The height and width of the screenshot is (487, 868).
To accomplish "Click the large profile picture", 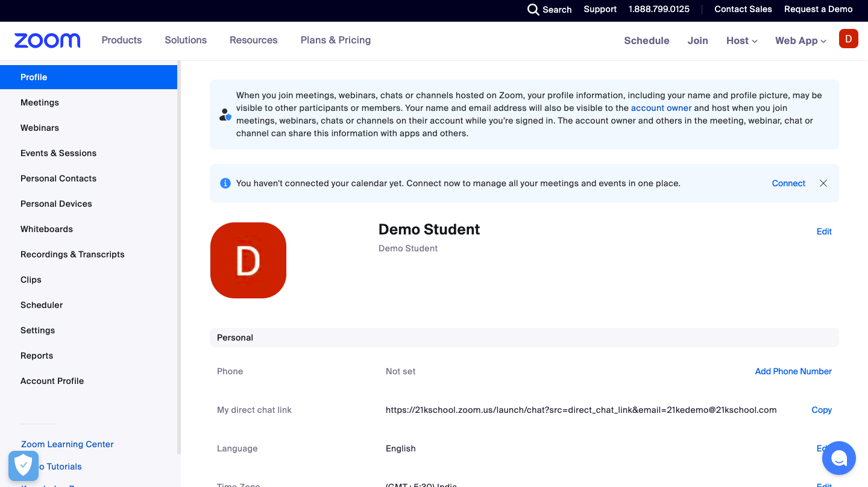I will click(248, 260).
